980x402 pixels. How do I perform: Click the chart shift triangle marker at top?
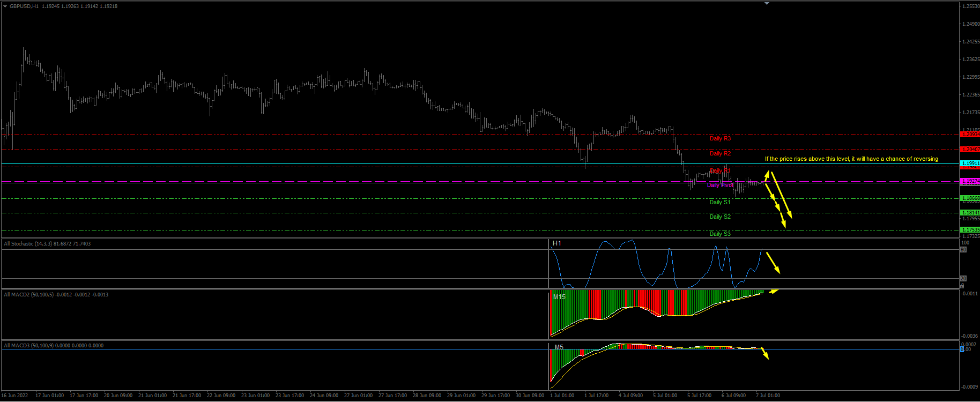(x=767, y=3)
